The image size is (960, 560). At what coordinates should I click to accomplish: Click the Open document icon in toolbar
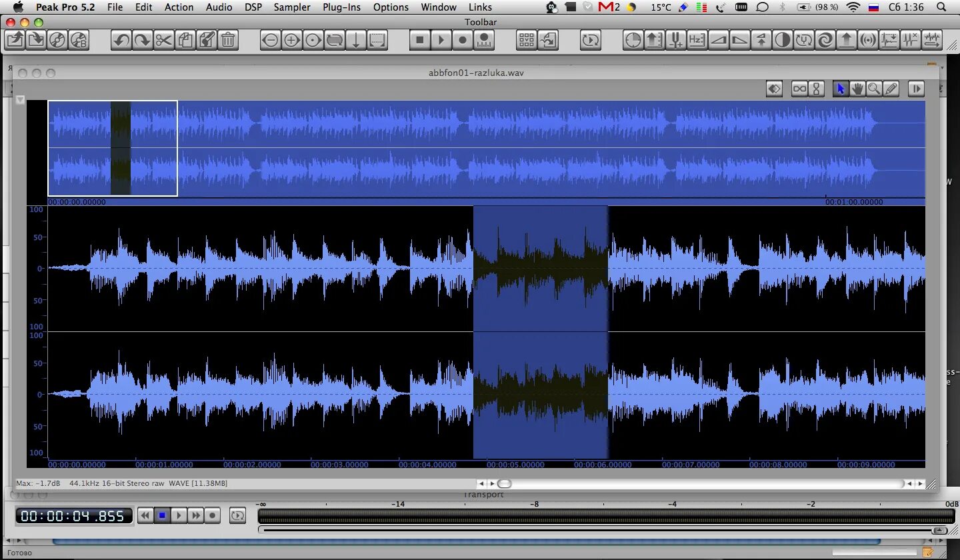pyautogui.click(x=15, y=40)
